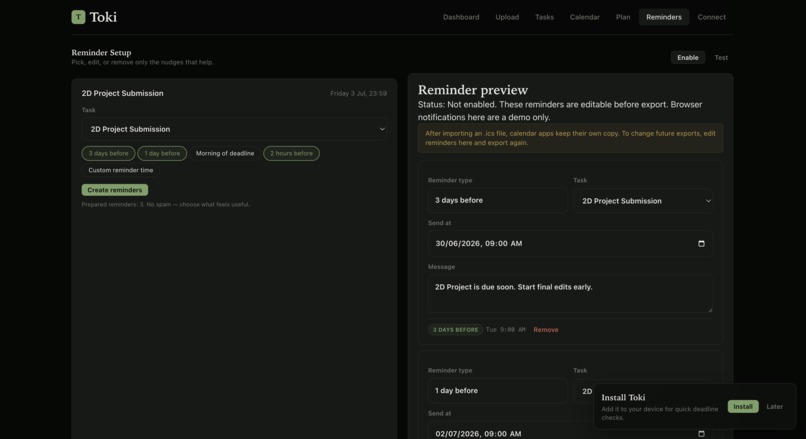
Task: Open Task dropdown in 3 days before reminder
Action: tap(643, 201)
